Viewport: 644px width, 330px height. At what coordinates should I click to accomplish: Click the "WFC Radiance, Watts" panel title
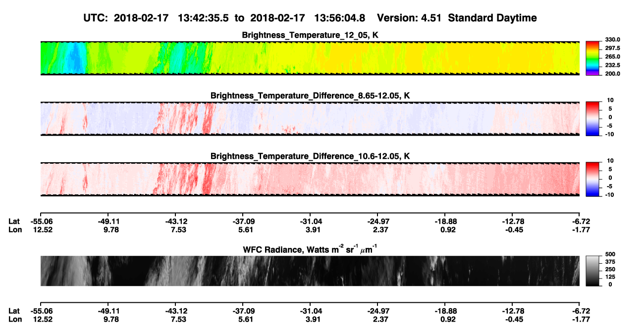pyautogui.click(x=311, y=249)
